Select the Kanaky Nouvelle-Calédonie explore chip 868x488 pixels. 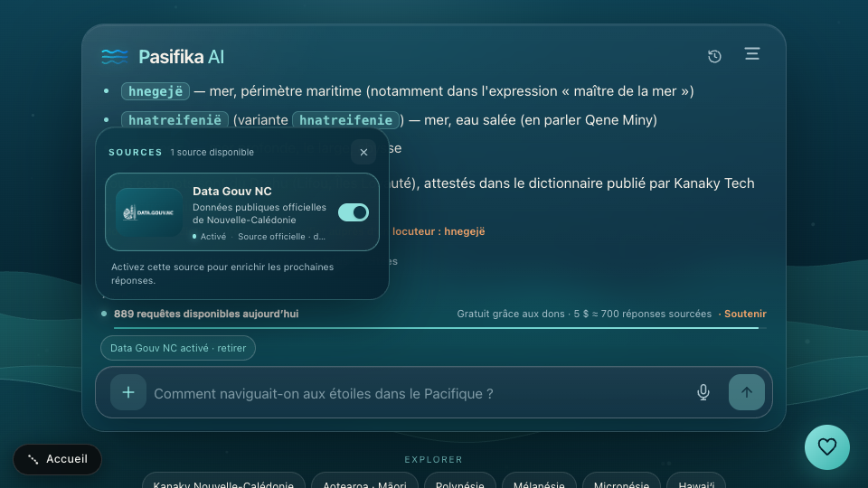coord(223,482)
